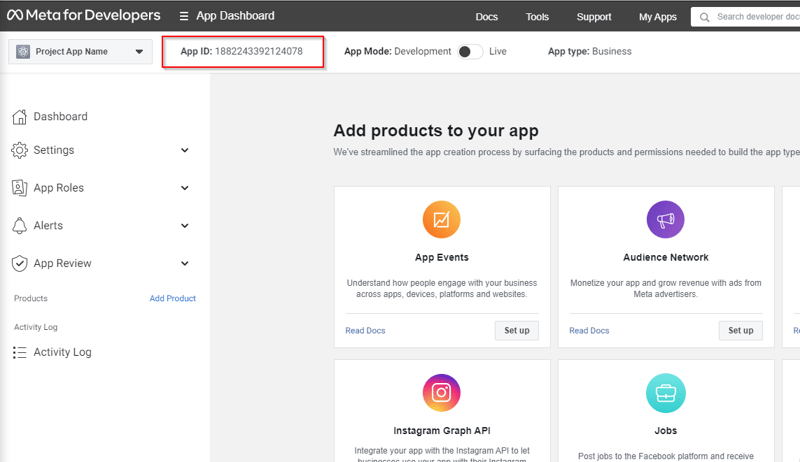Click the Dashboard house icon
Viewport: 800px width, 462px height.
[x=19, y=117]
